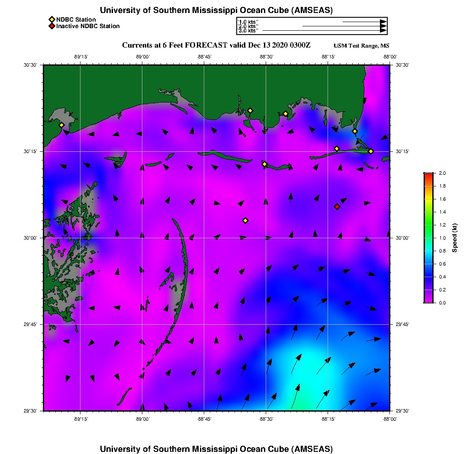
Task: Click the 1.0 tick label on color bar
Action: [440, 238]
